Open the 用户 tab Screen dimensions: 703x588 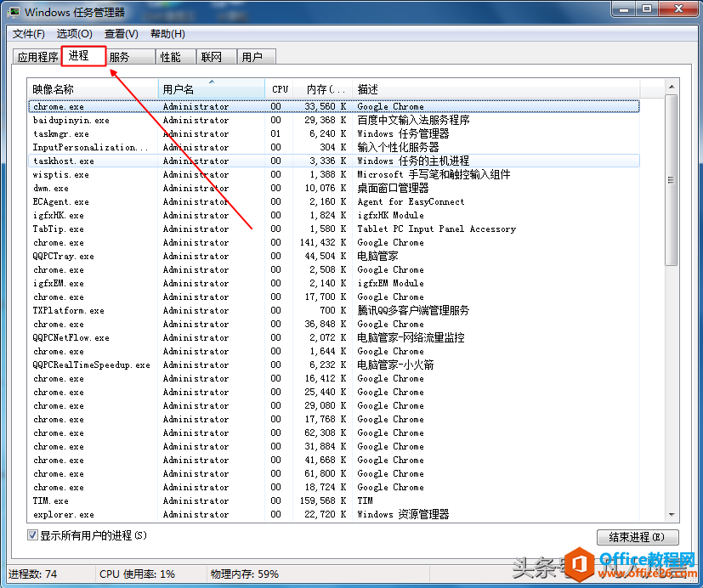click(x=256, y=57)
